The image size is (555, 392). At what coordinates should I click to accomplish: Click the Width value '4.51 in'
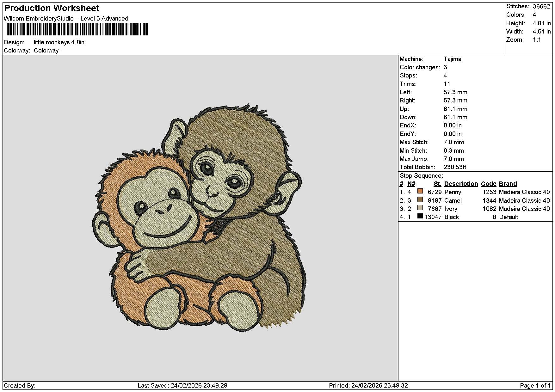pos(542,32)
